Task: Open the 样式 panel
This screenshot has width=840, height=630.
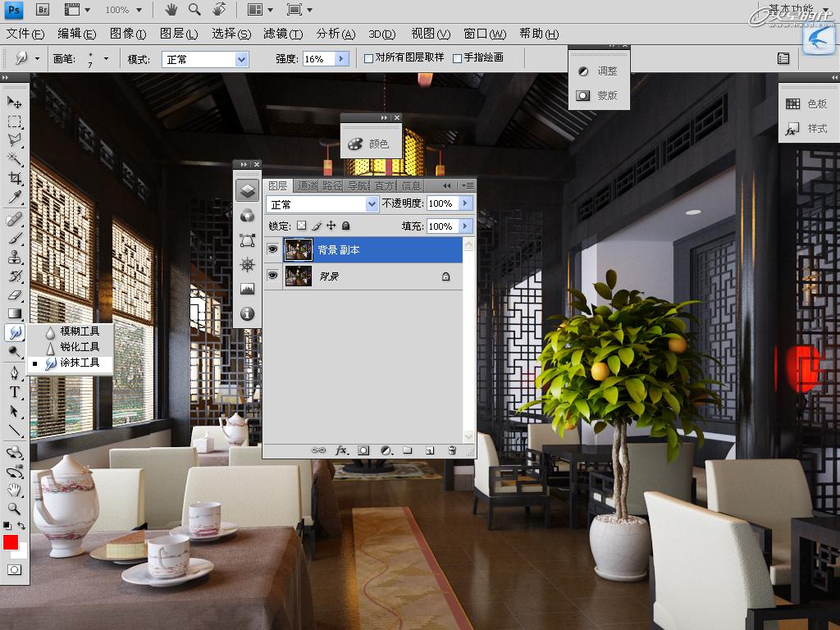Action: point(808,129)
